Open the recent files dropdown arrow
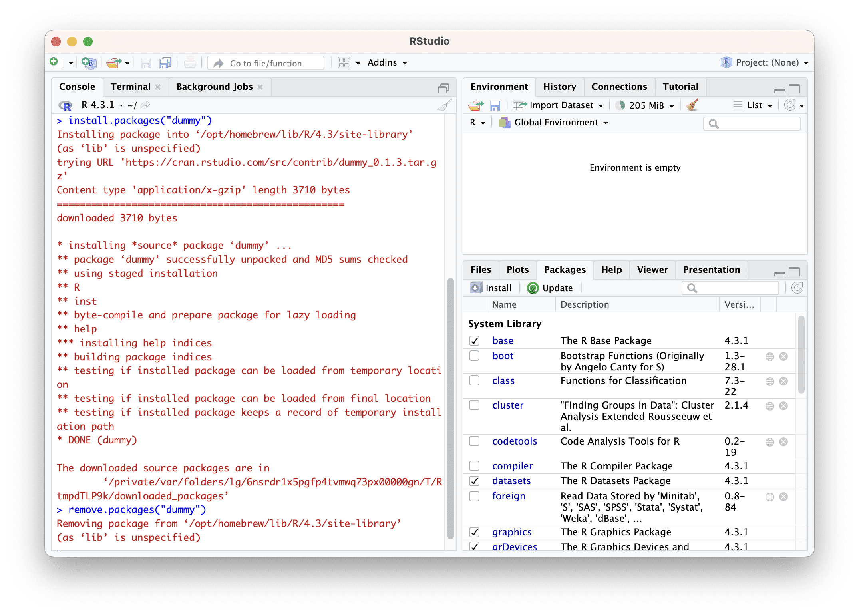 point(127,63)
